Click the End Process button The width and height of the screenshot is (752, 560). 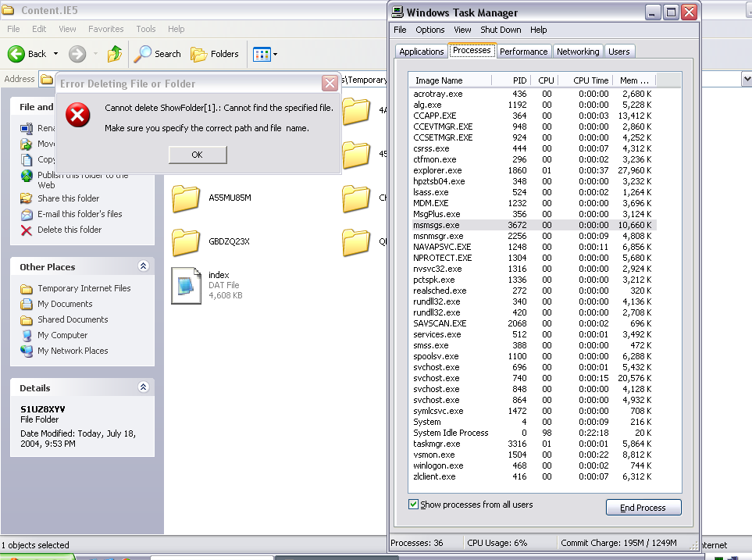[x=643, y=508]
